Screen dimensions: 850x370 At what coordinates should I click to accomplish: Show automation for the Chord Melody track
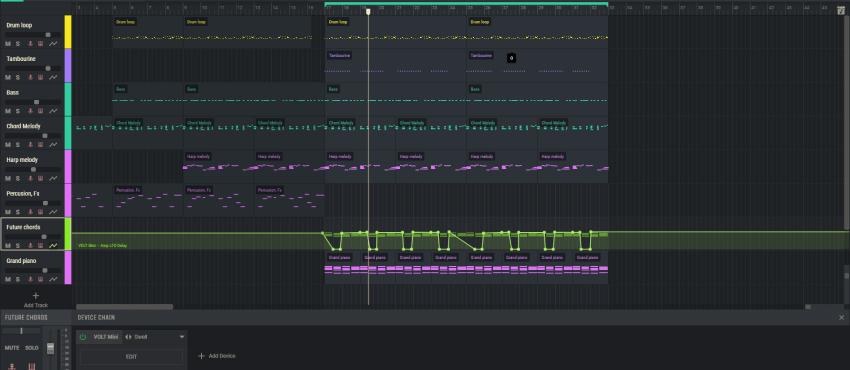pyautogui.click(x=53, y=145)
